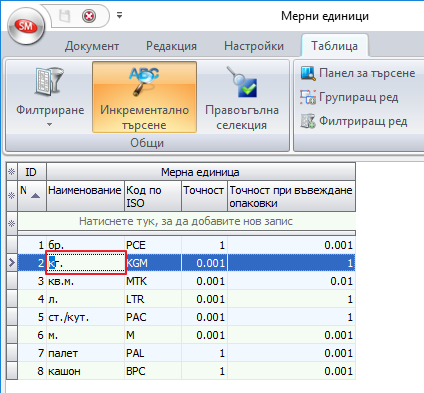Screen dimensions: 424x393
Task: Select the кашон name cell
Action: pos(85,371)
